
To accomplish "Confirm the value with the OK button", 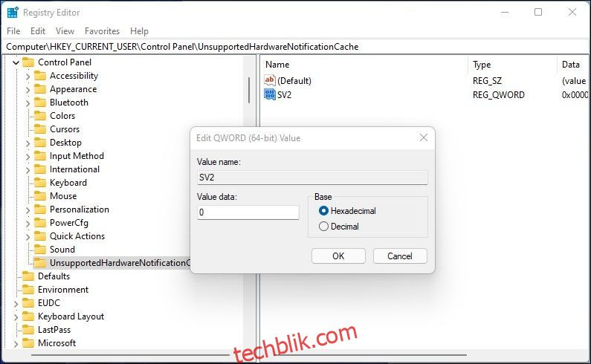I will point(338,256).
